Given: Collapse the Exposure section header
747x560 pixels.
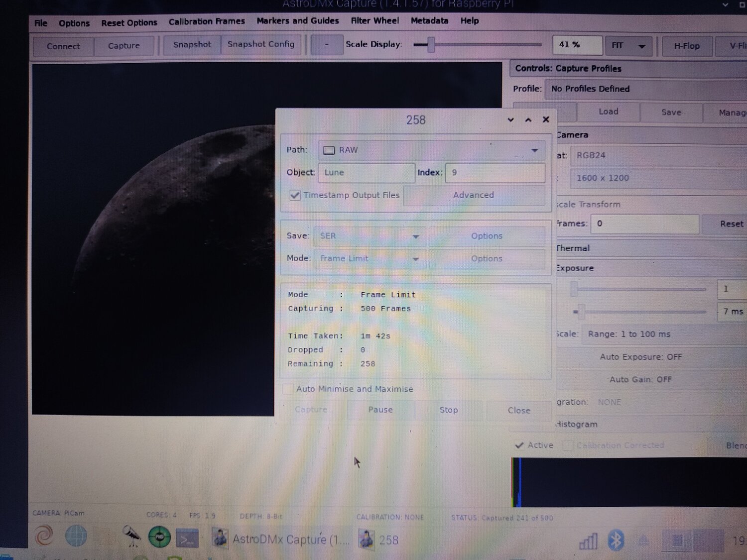Looking at the screenshot, I should 651,268.
